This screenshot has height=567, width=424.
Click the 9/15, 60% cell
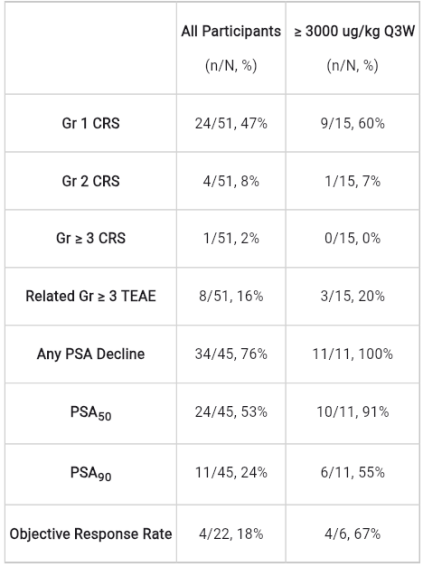352,124
